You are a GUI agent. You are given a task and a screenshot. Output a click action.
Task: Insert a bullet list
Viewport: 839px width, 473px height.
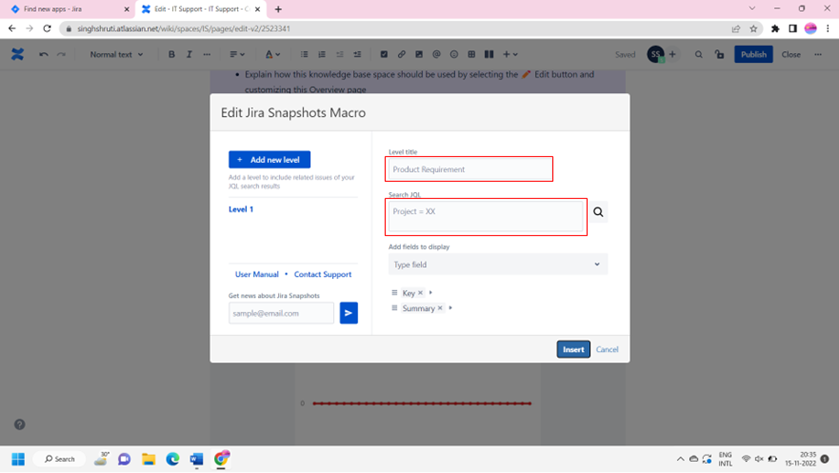(x=304, y=54)
